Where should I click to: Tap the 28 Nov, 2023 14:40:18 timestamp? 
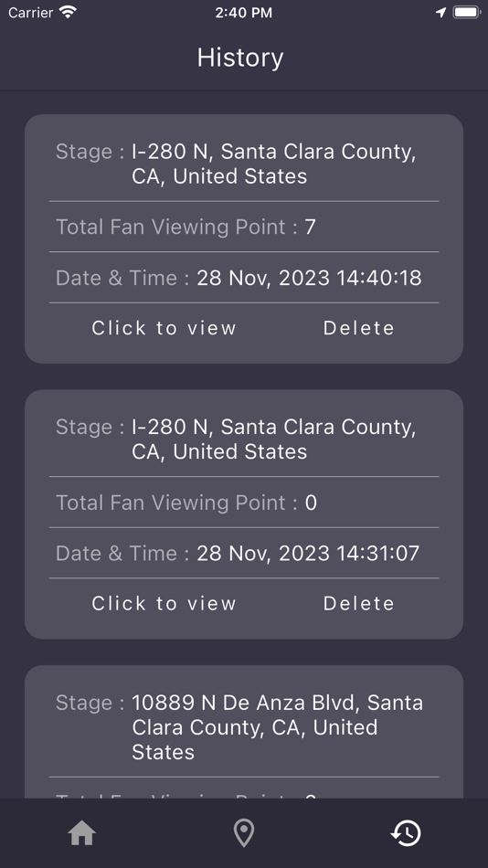309,278
